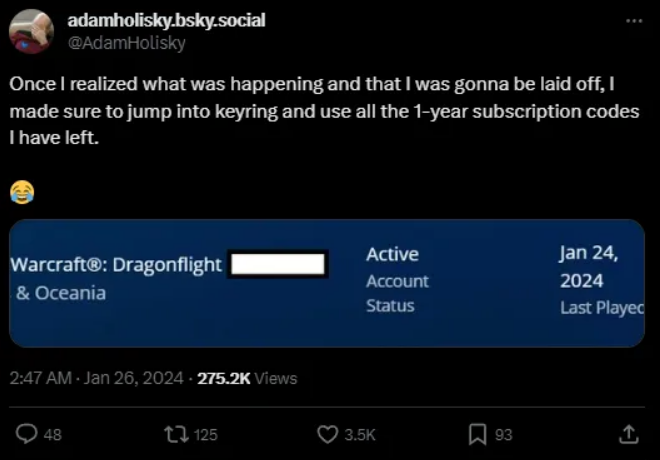Click the 48 replies count

pyautogui.click(x=53, y=435)
